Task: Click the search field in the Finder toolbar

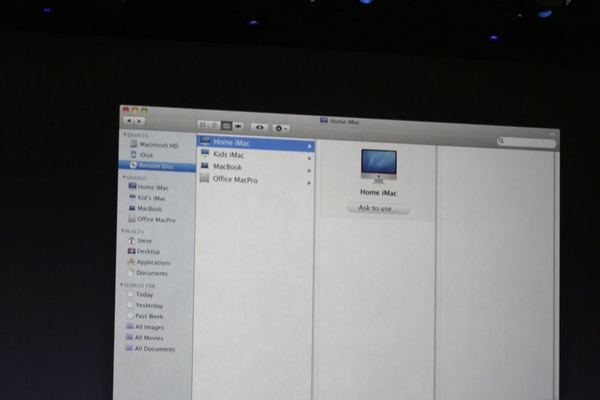Action: tap(527, 142)
